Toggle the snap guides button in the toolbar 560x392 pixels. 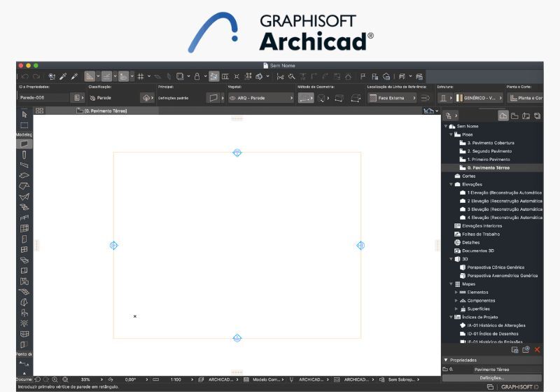click(x=106, y=76)
